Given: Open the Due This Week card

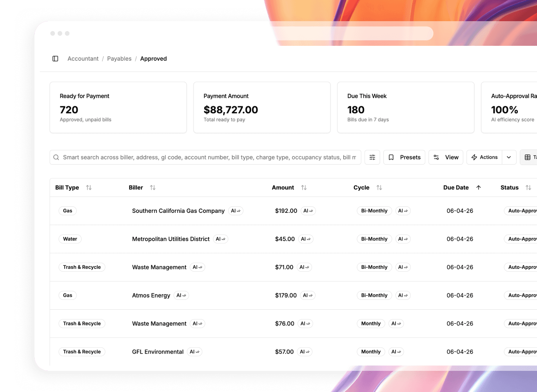Looking at the screenshot, I should [x=406, y=107].
